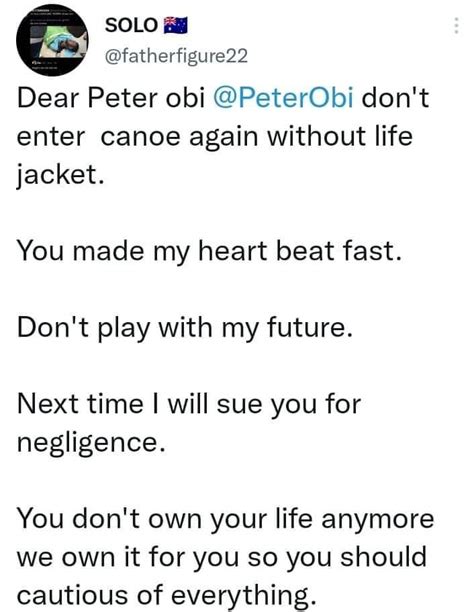This screenshot has height=612, width=474.
Task: Click the word 'jacket.'
Action: click(x=61, y=174)
